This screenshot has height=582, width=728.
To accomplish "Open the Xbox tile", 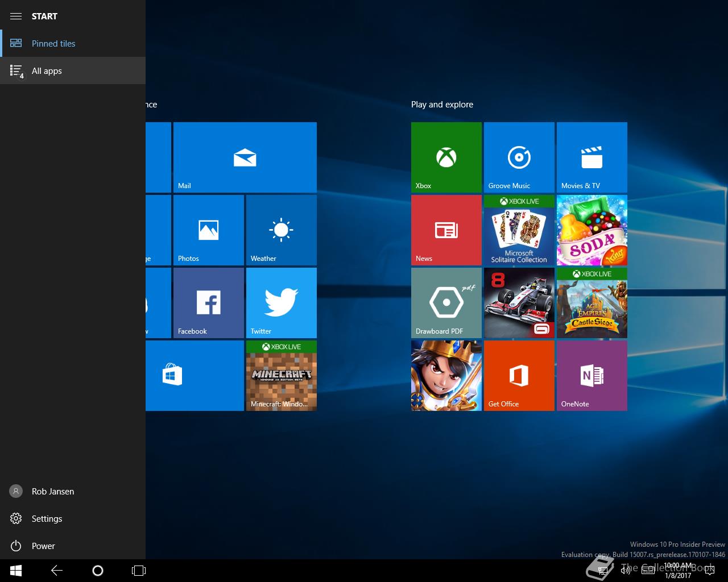I will point(446,157).
